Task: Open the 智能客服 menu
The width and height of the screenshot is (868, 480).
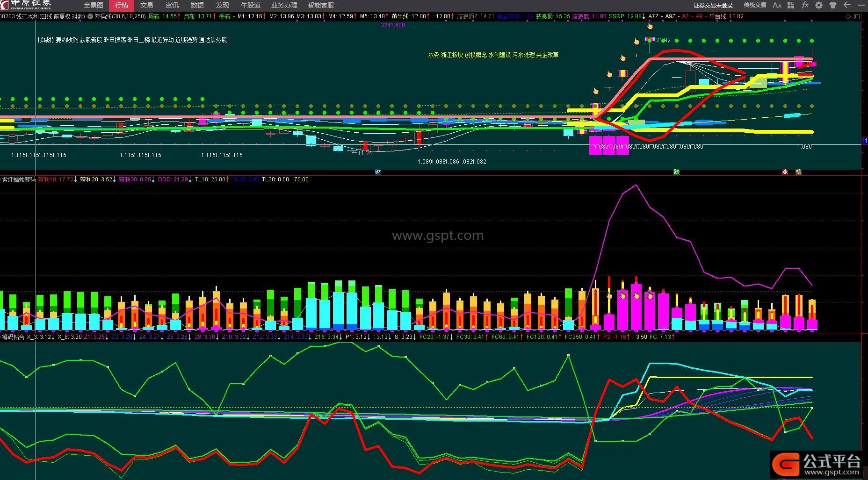Action: point(320,5)
